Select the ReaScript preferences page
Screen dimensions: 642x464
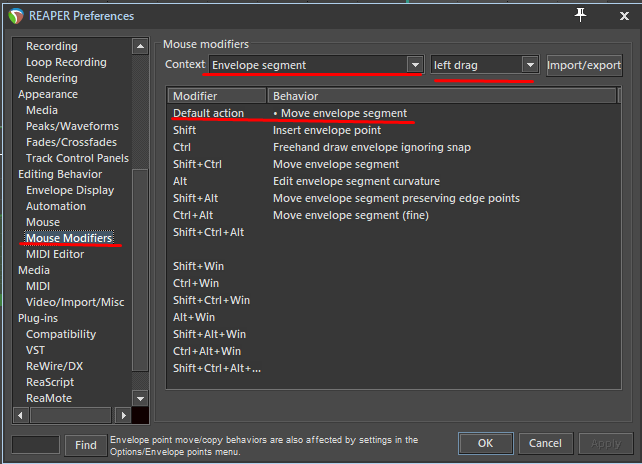(x=50, y=382)
